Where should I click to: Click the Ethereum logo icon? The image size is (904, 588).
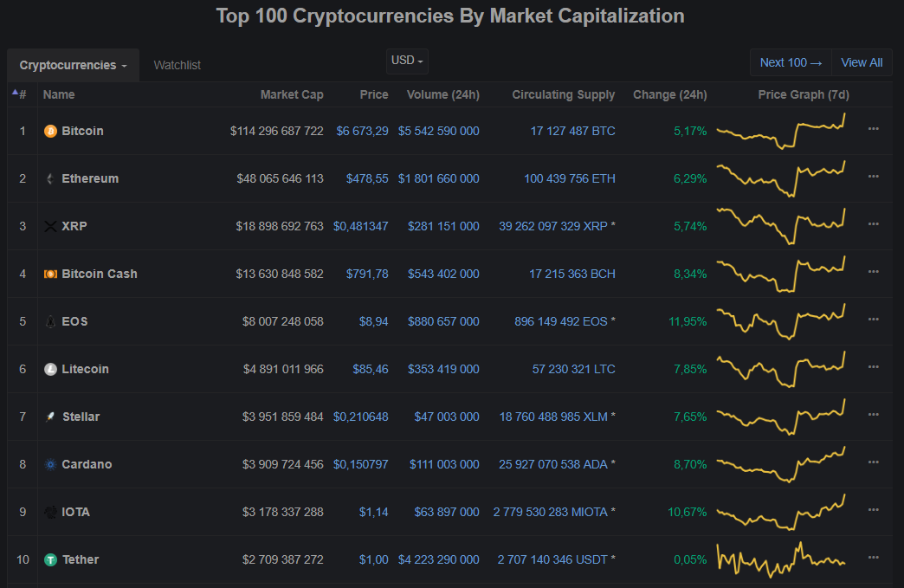(50, 178)
